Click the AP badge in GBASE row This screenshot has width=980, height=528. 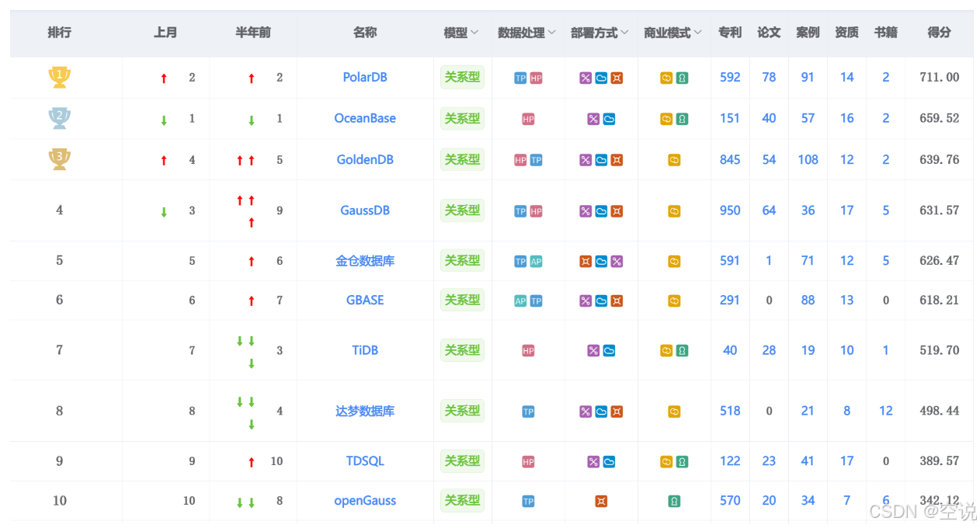(520, 300)
